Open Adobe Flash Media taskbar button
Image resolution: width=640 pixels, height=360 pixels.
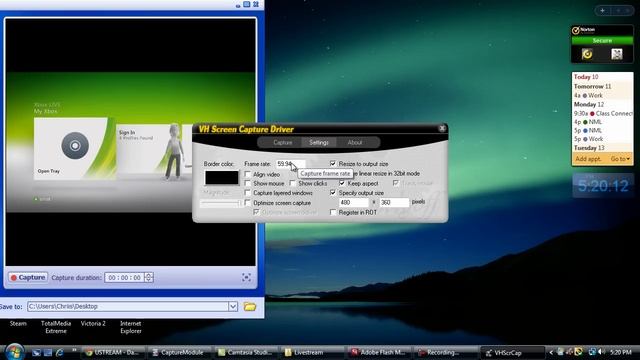(x=379, y=352)
